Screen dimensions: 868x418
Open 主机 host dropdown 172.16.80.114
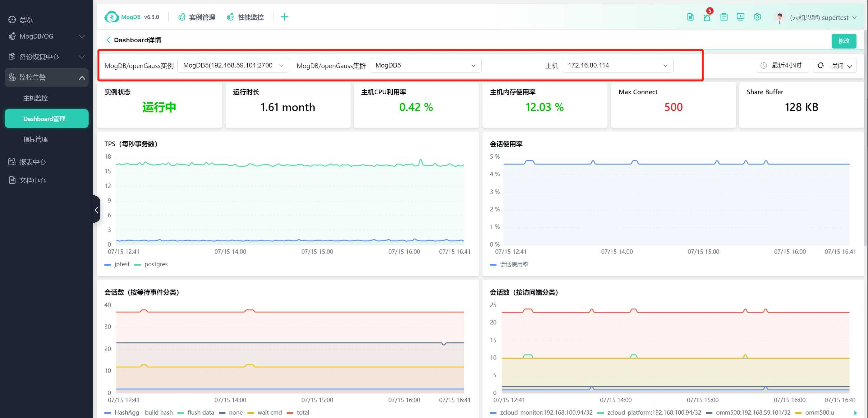click(x=618, y=65)
